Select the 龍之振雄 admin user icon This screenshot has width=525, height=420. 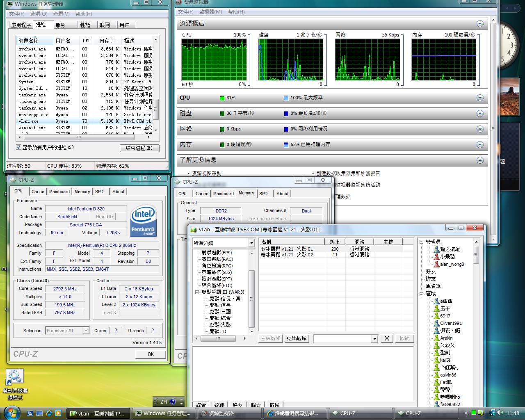click(437, 249)
